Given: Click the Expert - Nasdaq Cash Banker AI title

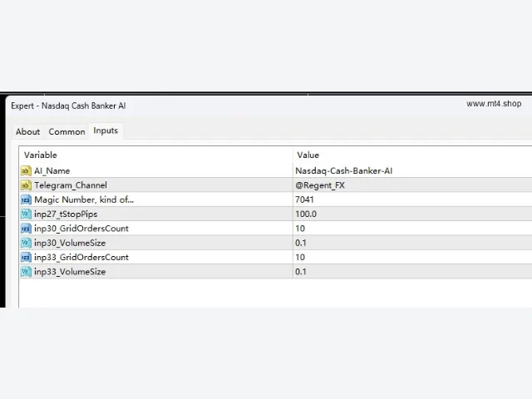Looking at the screenshot, I should click(68, 106).
